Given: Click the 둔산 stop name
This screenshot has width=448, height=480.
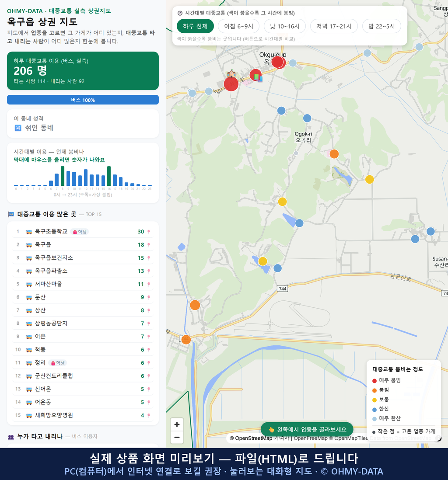Looking at the screenshot, I should coord(40,297).
